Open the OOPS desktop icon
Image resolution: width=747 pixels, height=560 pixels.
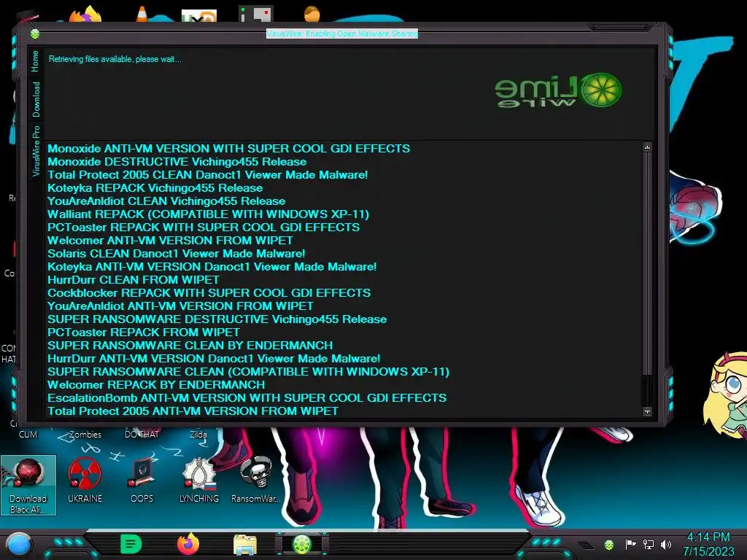click(x=142, y=480)
